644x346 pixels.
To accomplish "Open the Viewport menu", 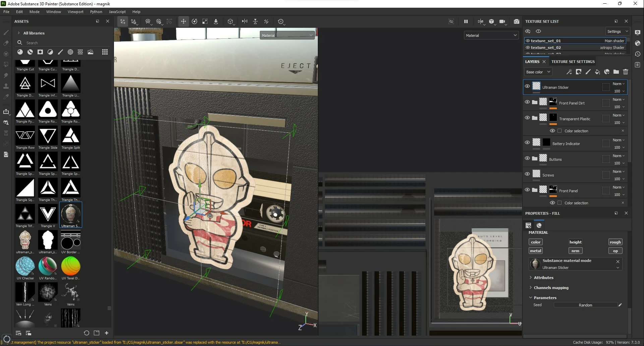I will point(75,12).
